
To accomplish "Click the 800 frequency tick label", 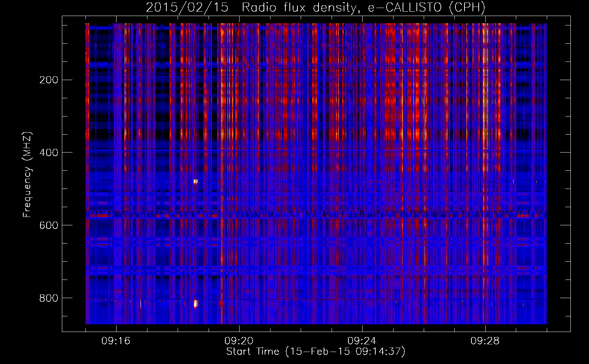I will [49, 298].
